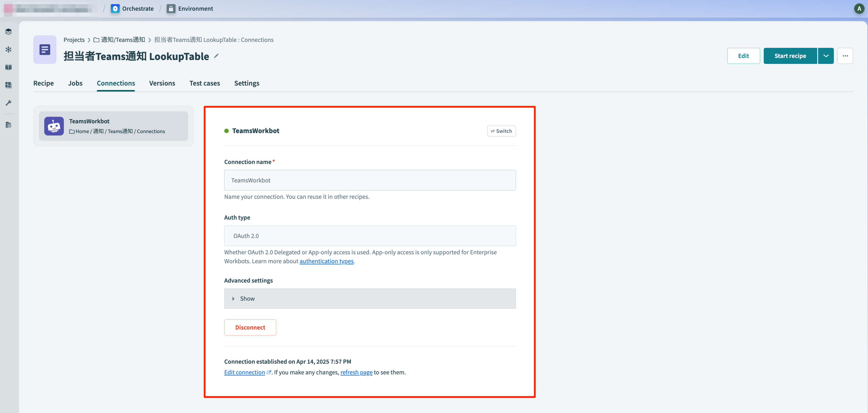Click Environment in the top header
Viewport: 868px width, 413px height.
point(195,9)
